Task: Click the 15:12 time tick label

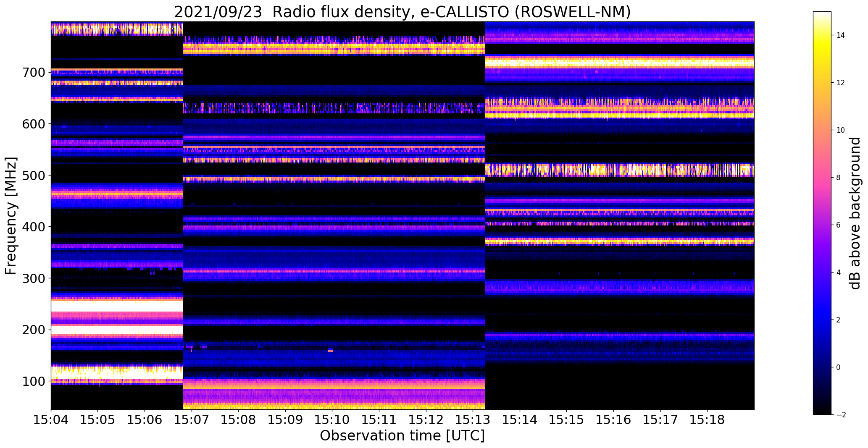Action: pos(426,420)
